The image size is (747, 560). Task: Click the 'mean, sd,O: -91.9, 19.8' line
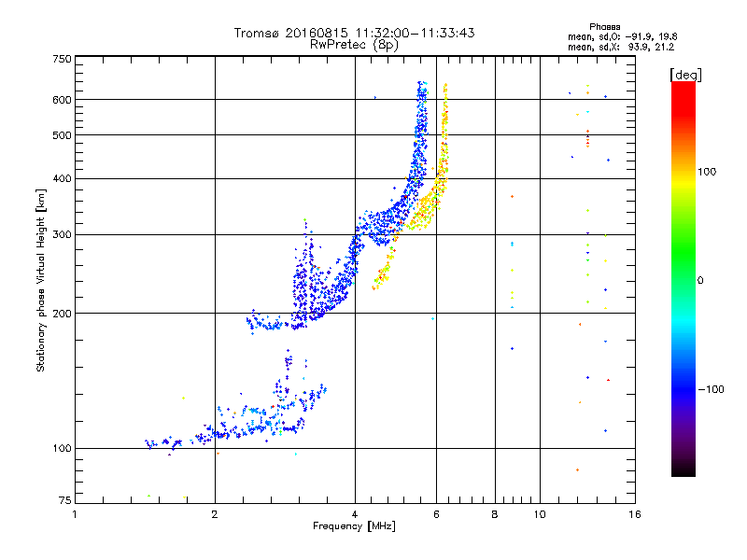[623, 36]
